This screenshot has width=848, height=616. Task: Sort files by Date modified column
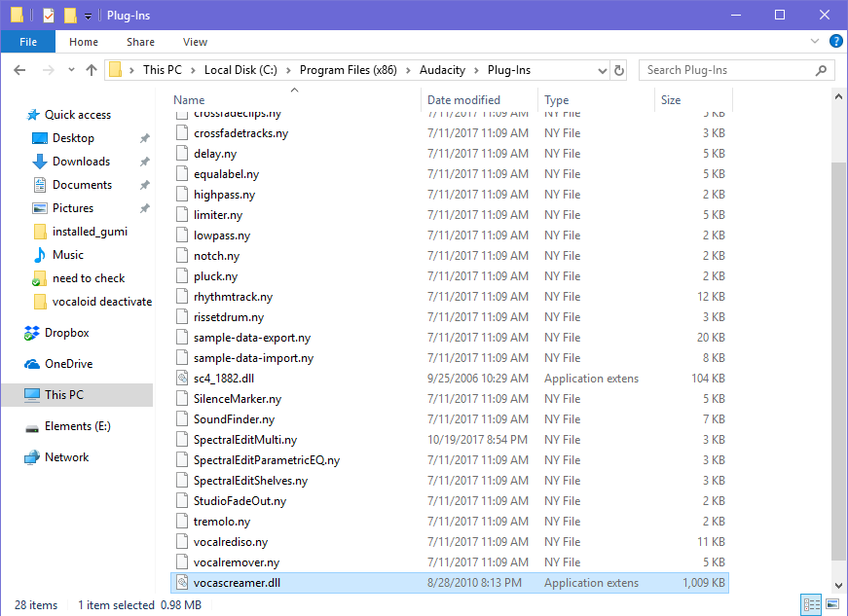click(x=463, y=100)
